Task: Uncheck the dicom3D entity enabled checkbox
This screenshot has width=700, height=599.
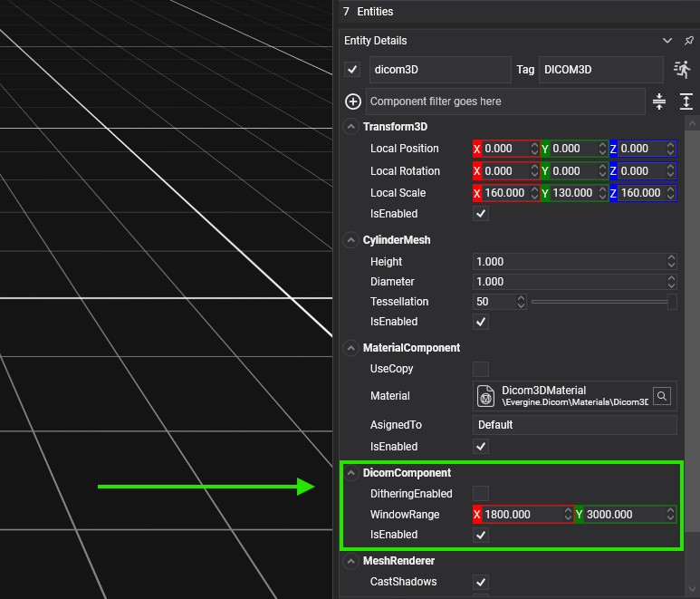Action: (x=353, y=70)
